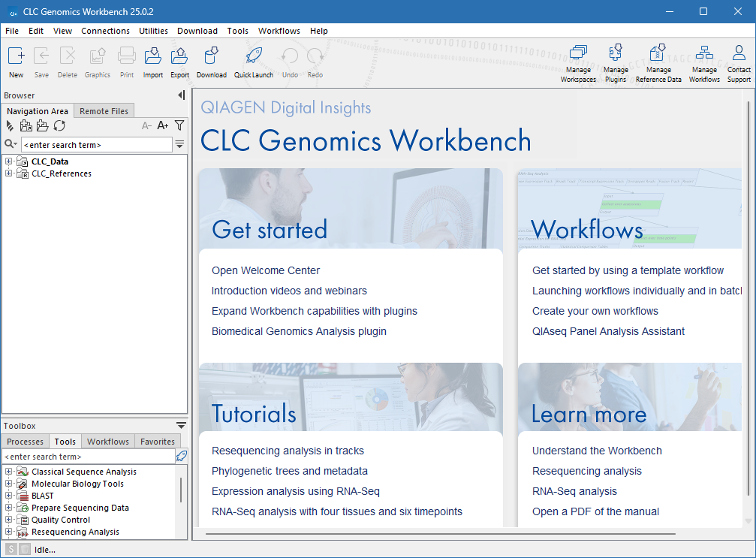This screenshot has height=558, width=756.
Task: Open Manage Reference Data
Action: (658, 63)
